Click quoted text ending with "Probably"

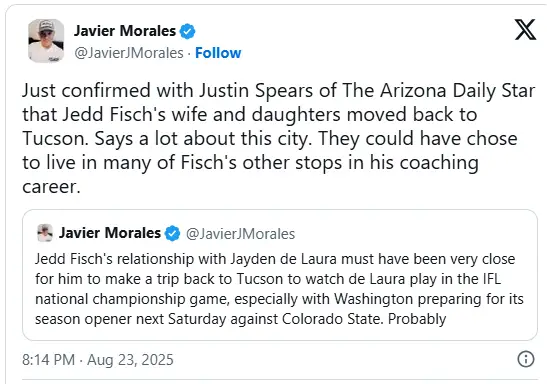click(279, 289)
